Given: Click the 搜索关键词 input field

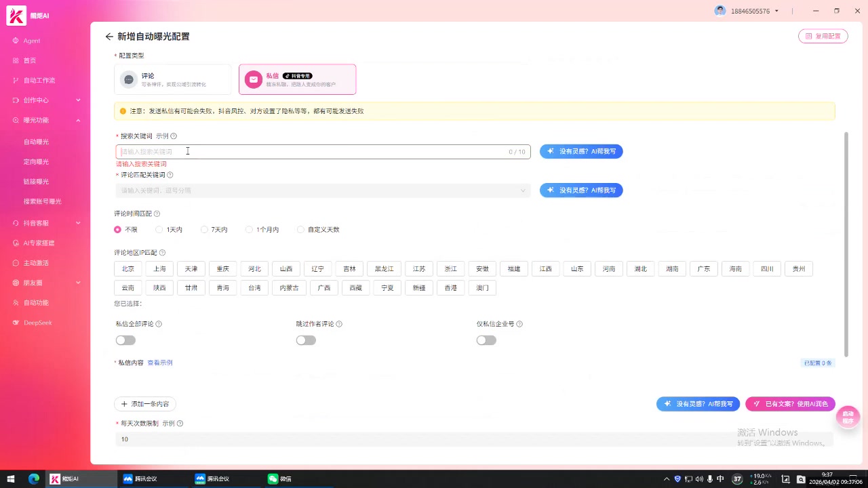Looking at the screenshot, I should [x=323, y=152].
